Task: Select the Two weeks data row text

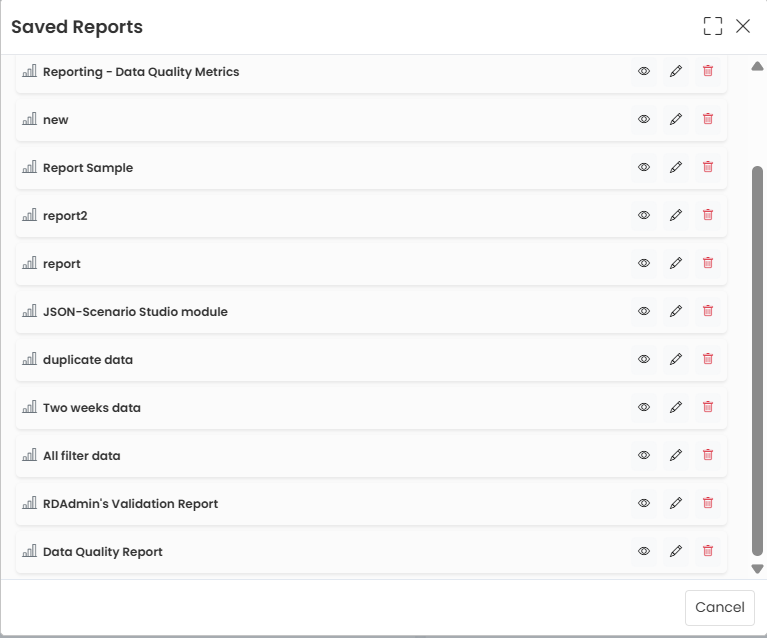Action: (92, 408)
